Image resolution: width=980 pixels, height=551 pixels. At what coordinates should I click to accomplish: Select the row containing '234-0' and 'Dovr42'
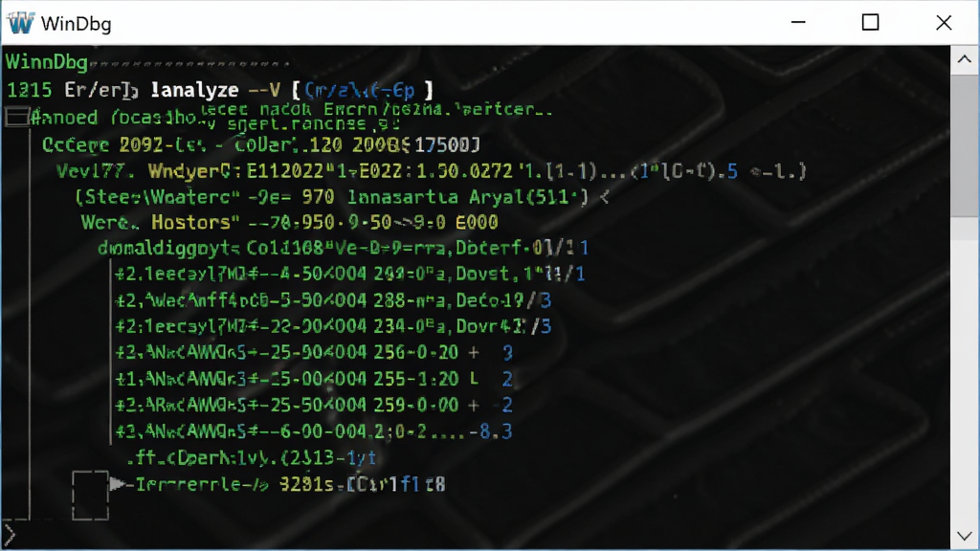[334, 326]
